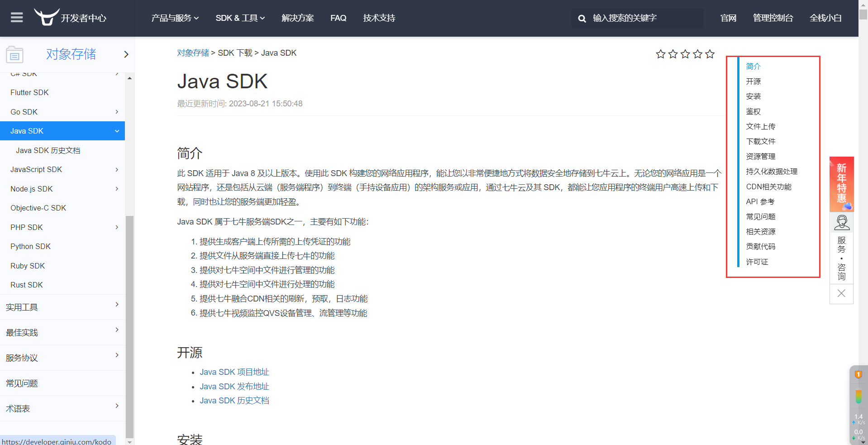Rate the page with first star
The width and height of the screenshot is (868, 445).
[661, 54]
